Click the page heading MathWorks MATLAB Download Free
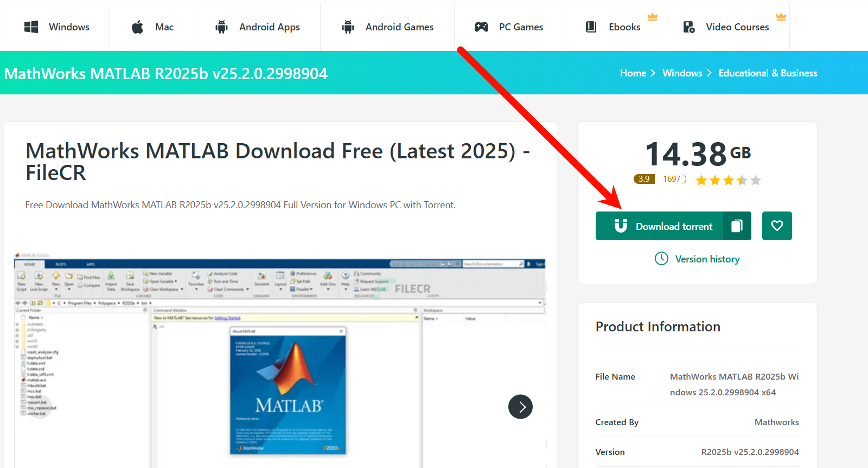 click(278, 162)
